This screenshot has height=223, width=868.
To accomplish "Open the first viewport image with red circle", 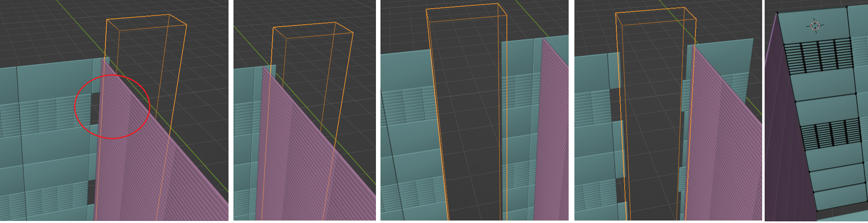I will coord(114,110).
